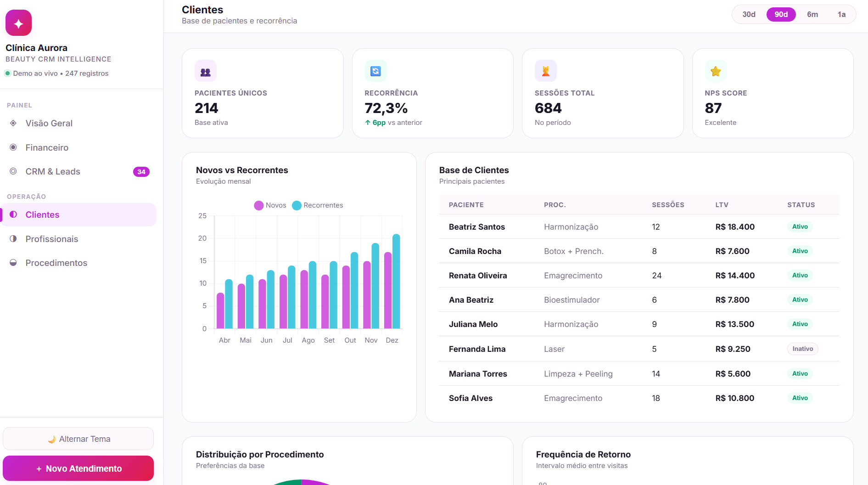The height and width of the screenshot is (485, 868).
Task: Click the Financeiro circle icon in sidebar
Action: (x=13, y=147)
